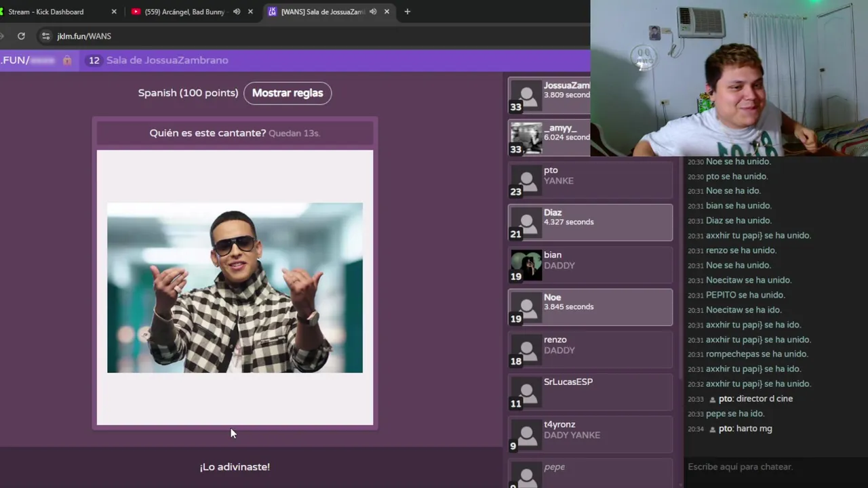Image resolution: width=868 pixels, height=488 pixels.
Task: Click the JKLM favicon on third tab
Action: pyautogui.click(x=273, y=12)
